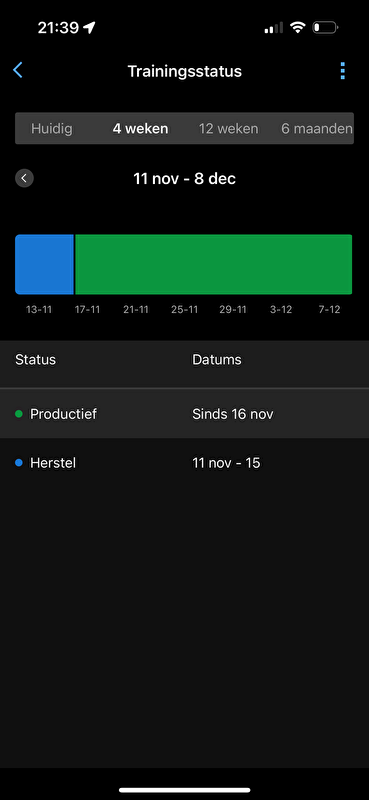
Task: Open the Herstel status row
Action: tap(184, 463)
